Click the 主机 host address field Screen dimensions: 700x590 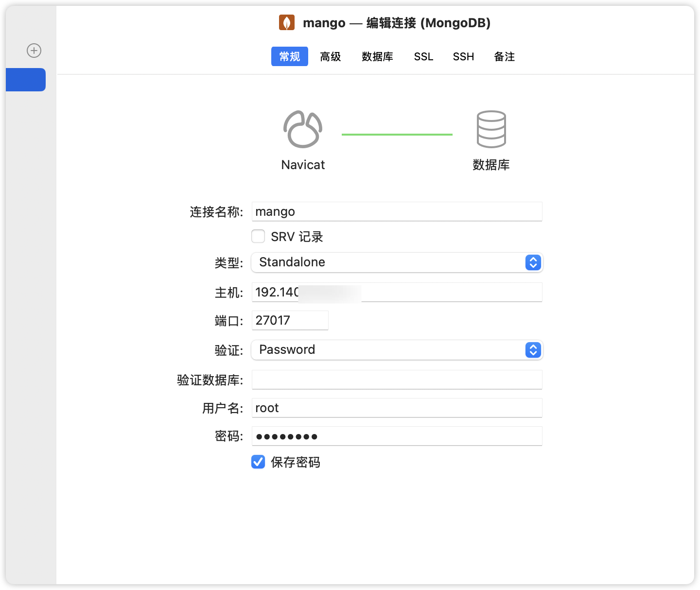[397, 292]
